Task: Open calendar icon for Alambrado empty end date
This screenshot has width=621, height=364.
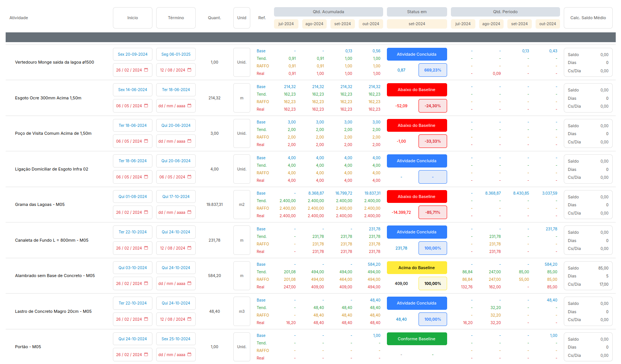Action: (x=189, y=283)
